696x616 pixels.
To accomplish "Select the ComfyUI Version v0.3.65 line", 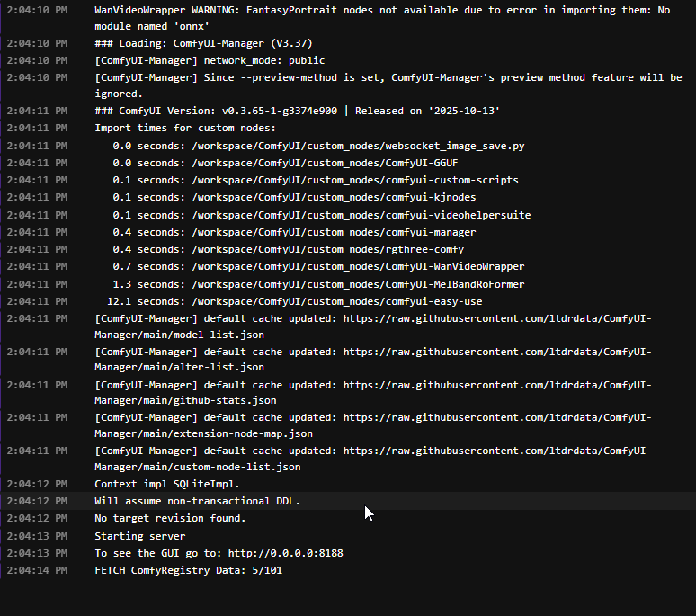I will pyautogui.click(x=297, y=111).
